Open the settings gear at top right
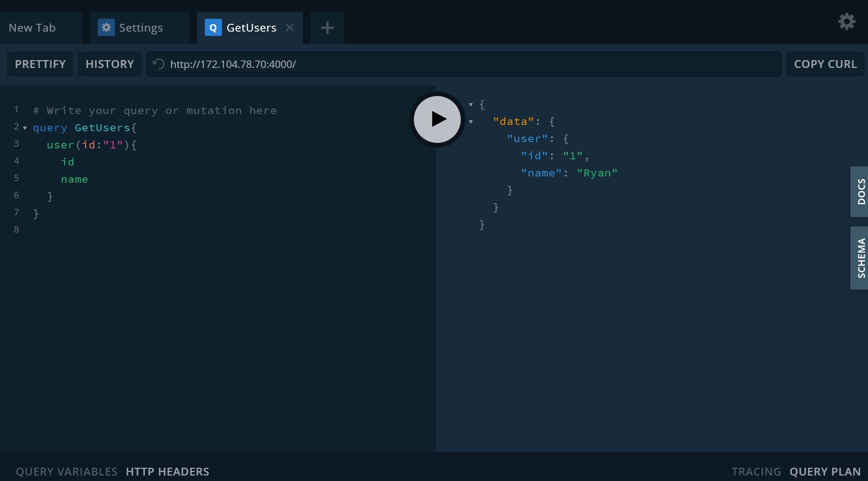The image size is (868, 481). [847, 21]
